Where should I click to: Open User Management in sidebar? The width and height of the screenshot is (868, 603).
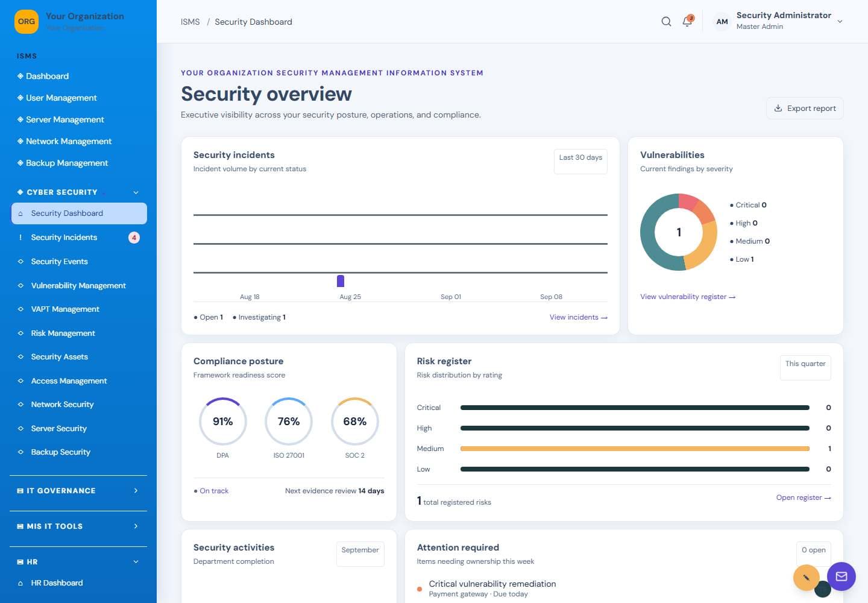[78, 98]
